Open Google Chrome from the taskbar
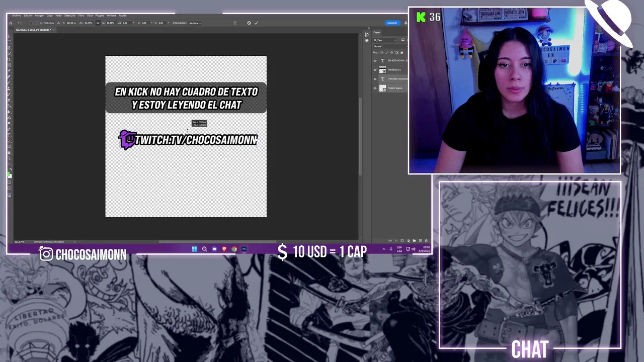 point(234,249)
